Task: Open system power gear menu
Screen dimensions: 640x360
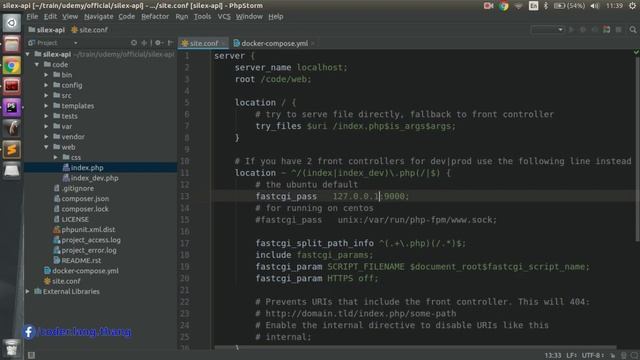Action: [632, 6]
